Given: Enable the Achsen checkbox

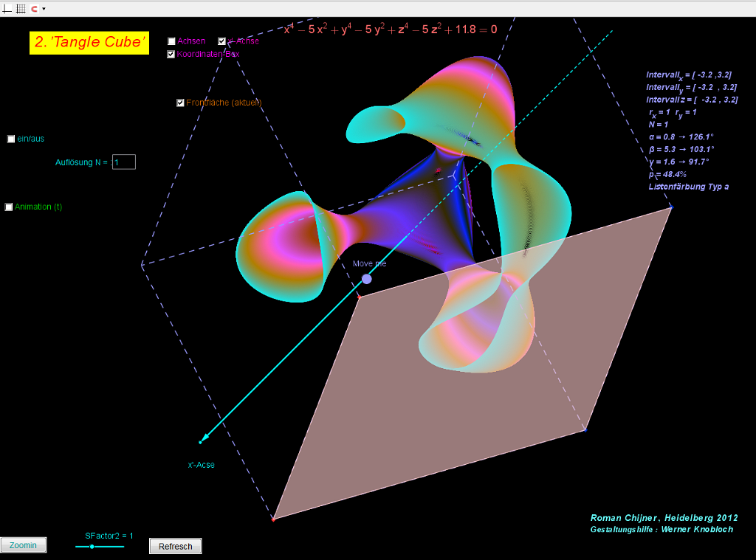Looking at the screenshot, I should 171,41.
